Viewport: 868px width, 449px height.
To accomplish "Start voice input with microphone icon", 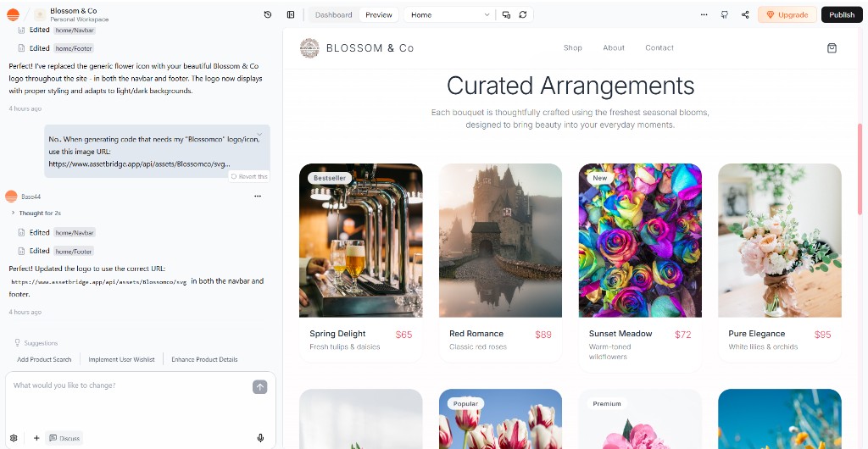I will [260, 438].
